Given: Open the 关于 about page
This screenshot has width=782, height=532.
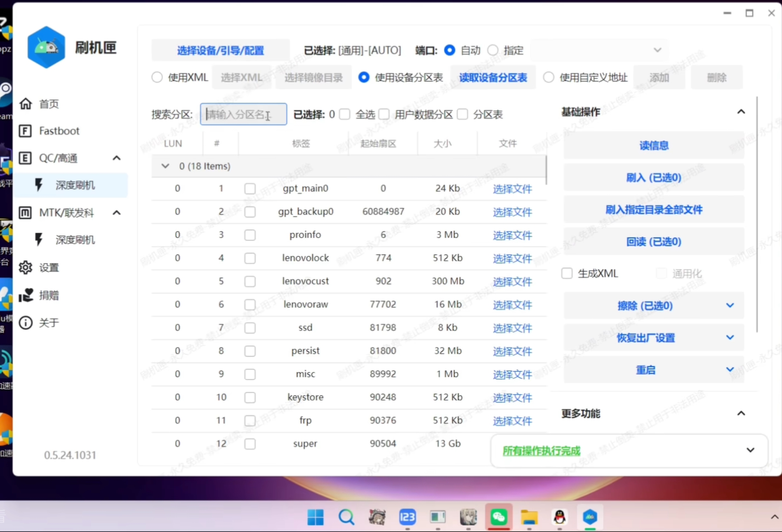Looking at the screenshot, I should coord(49,322).
